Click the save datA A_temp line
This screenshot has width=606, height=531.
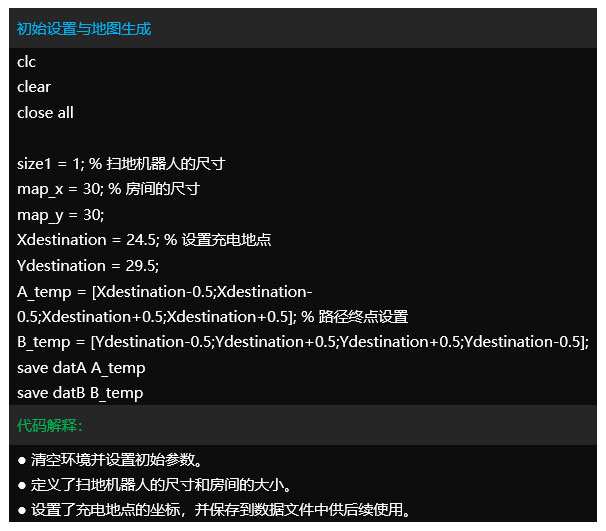click(80, 368)
